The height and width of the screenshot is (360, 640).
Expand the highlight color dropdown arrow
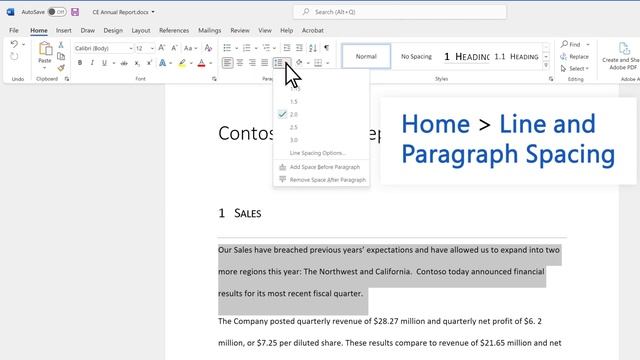pyautogui.click(x=191, y=63)
